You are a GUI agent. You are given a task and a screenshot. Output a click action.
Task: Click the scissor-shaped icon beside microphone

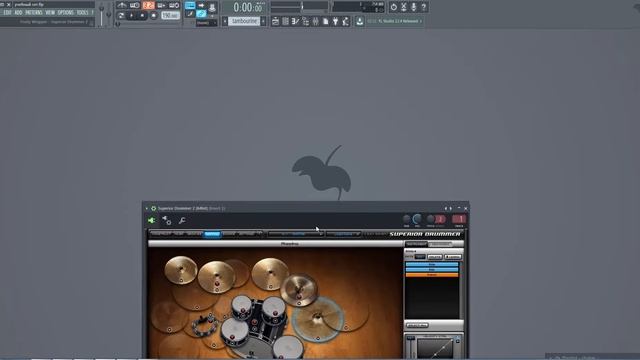coord(404,7)
